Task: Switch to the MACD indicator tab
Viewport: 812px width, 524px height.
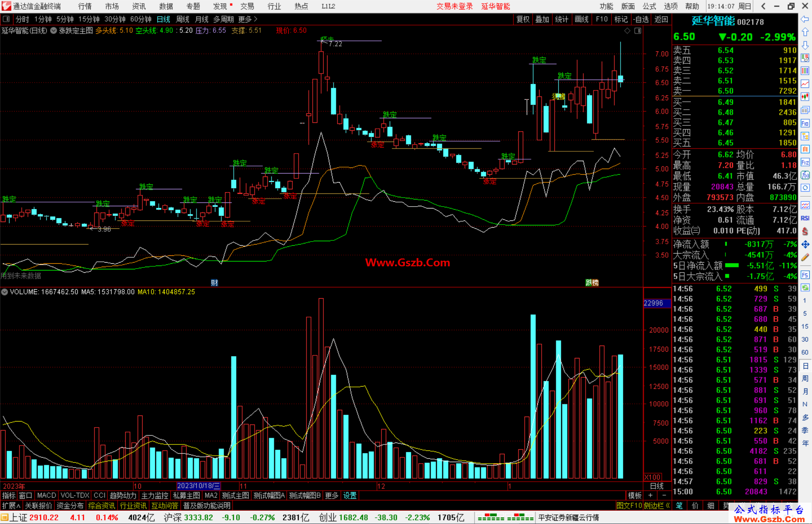Action: (47, 495)
